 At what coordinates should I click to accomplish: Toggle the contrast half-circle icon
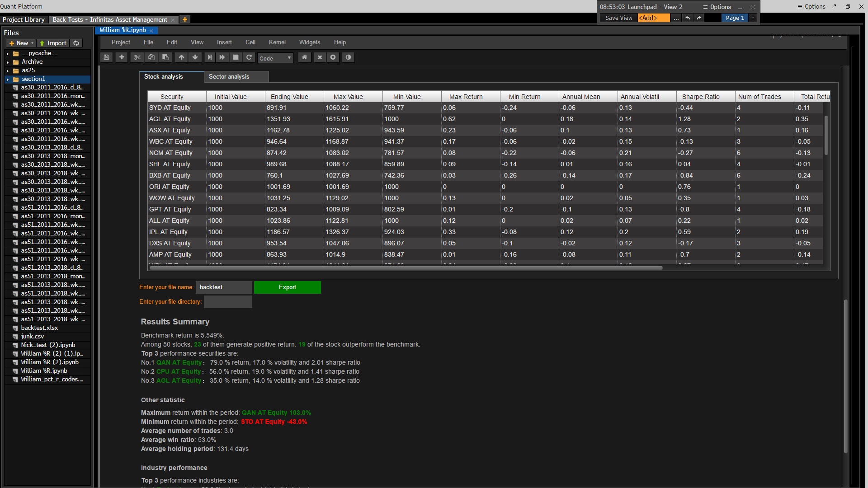click(x=348, y=57)
